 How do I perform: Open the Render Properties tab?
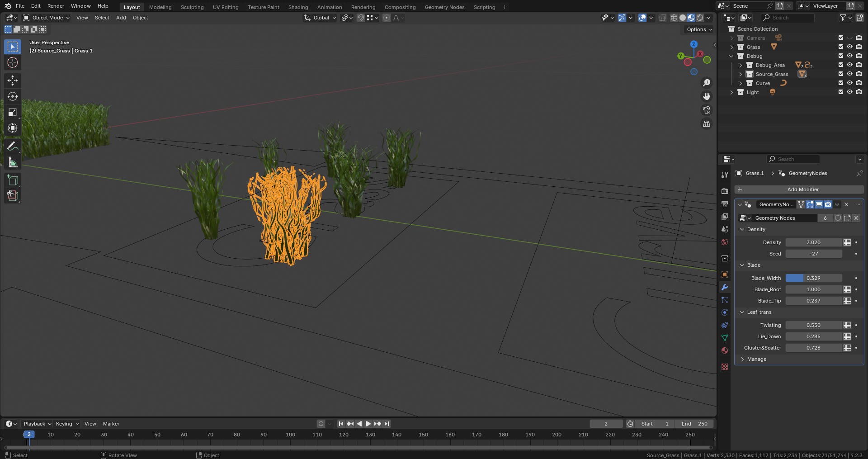pos(725,190)
